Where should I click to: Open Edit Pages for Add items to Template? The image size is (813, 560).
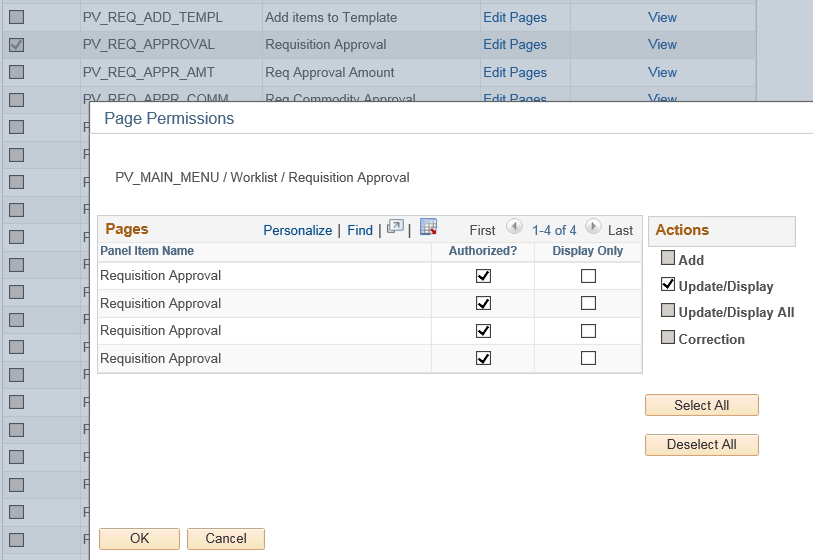coord(515,17)
